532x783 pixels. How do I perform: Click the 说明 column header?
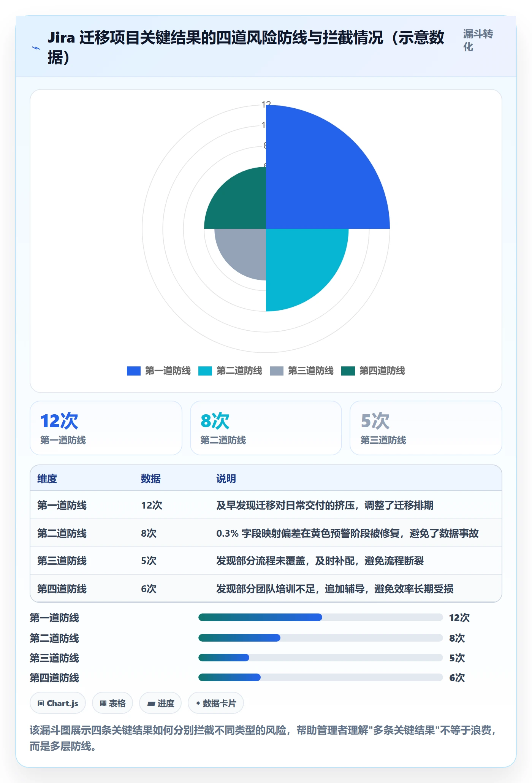pyautogui.click(x=226, y=479)
